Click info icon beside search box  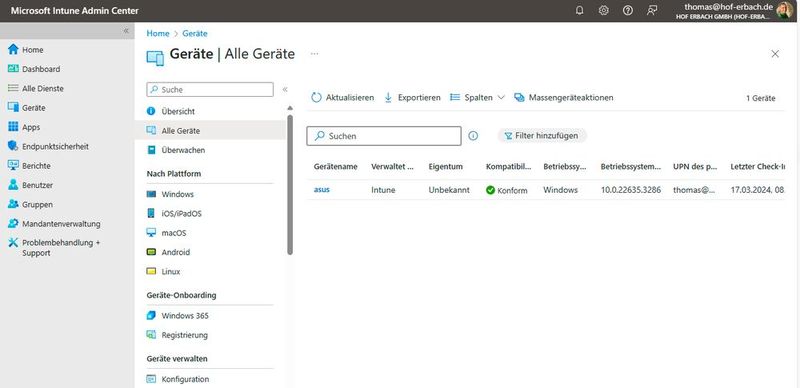pos(473,136)
